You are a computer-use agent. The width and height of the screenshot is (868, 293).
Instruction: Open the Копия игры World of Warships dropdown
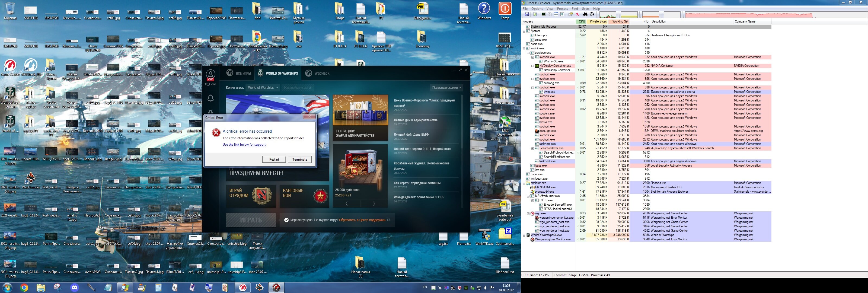pyautogui.click(x=263, y=88)
